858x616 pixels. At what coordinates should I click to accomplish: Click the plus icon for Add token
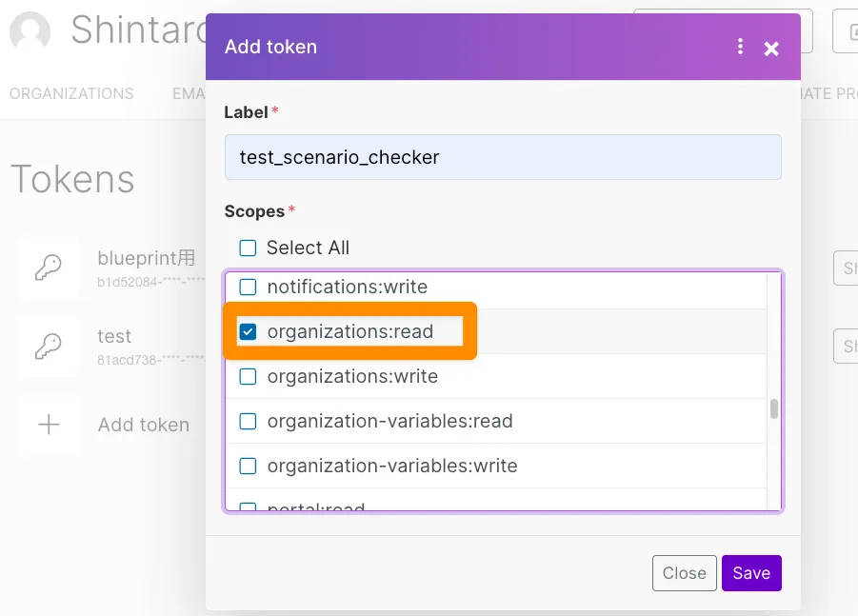click(49, 425)
